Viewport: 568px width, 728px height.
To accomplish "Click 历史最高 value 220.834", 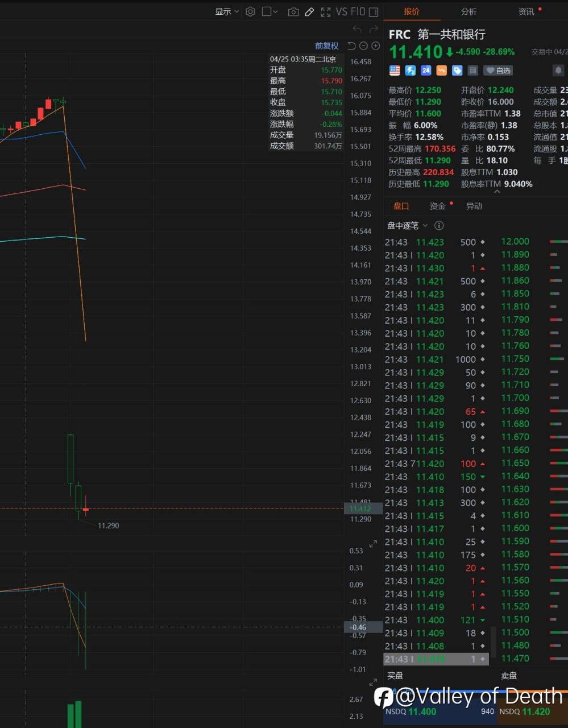I will (438, 172).
